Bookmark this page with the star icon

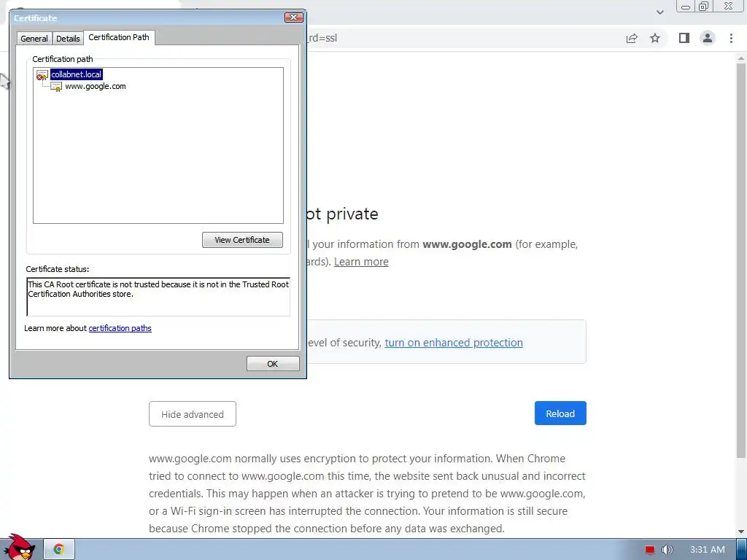click(655, 38)
